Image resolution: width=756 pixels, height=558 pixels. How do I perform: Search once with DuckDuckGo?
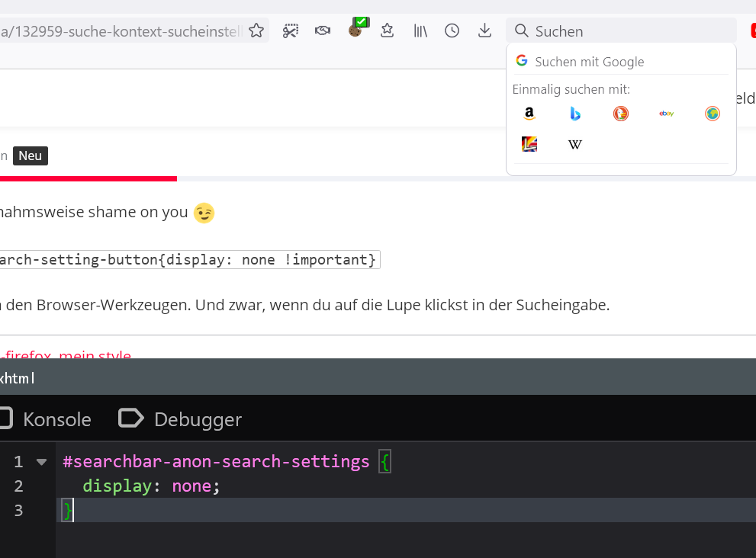coord(621,114)
